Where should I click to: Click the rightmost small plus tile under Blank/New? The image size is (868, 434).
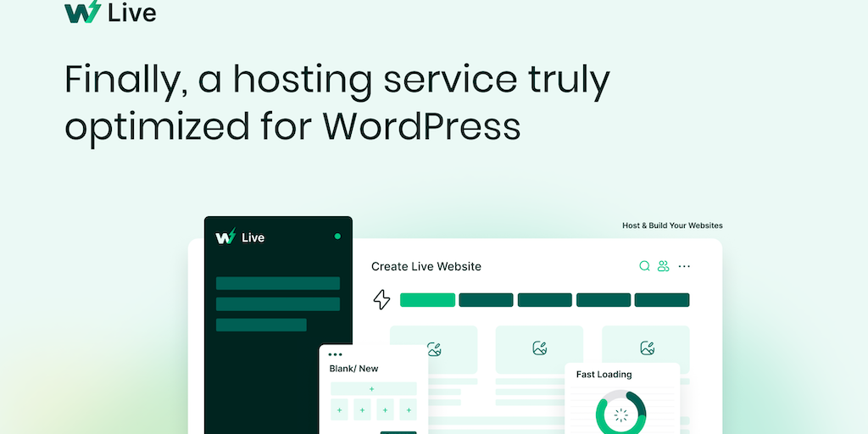[x=408, y=409]
